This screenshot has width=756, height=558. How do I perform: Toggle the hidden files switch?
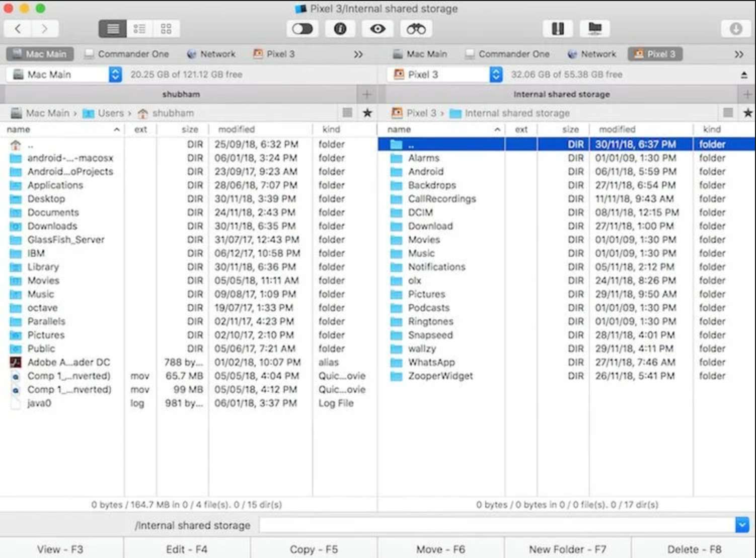303,29
